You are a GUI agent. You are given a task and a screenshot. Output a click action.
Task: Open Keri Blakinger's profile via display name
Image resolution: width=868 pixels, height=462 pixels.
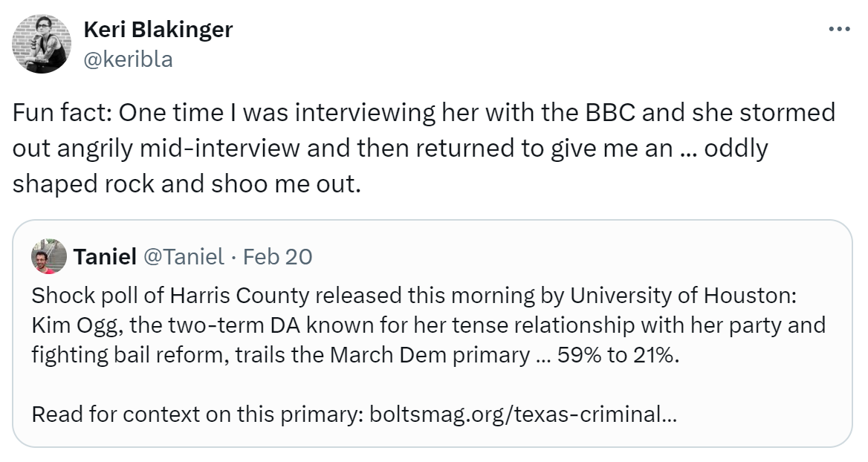point(158,30)
